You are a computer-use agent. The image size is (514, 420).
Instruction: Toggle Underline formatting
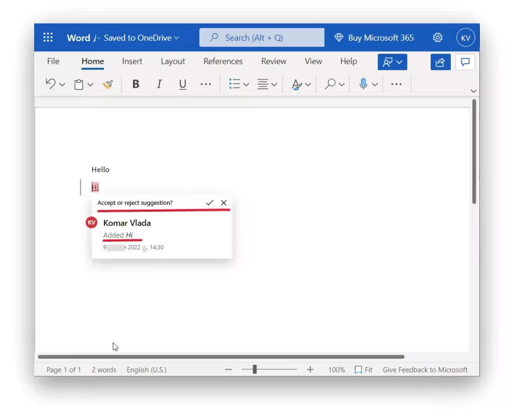(183, 84)
